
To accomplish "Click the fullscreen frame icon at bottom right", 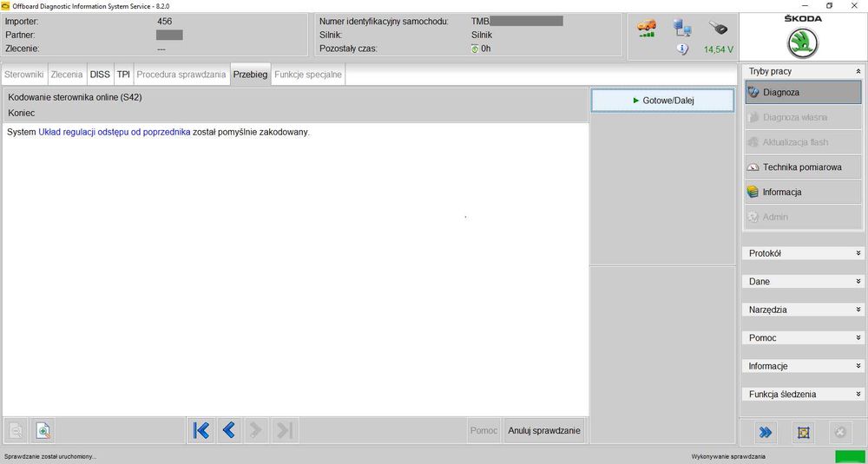I will pos(803,432).
